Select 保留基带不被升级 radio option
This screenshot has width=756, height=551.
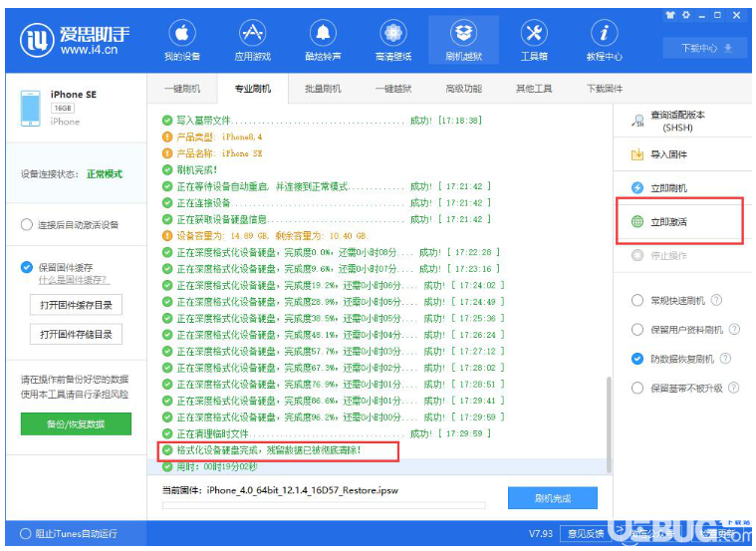tap(637, 388)
